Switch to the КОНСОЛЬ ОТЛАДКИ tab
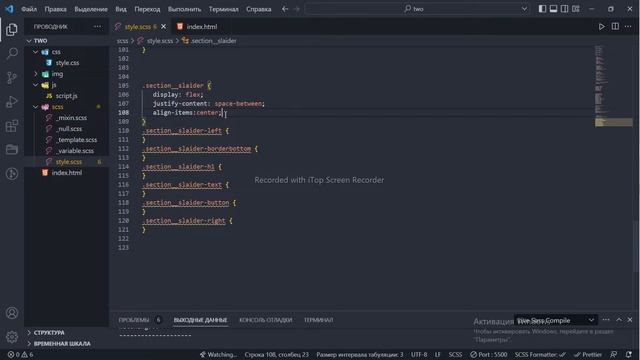640x360 pixels. [x=266, y=320]
